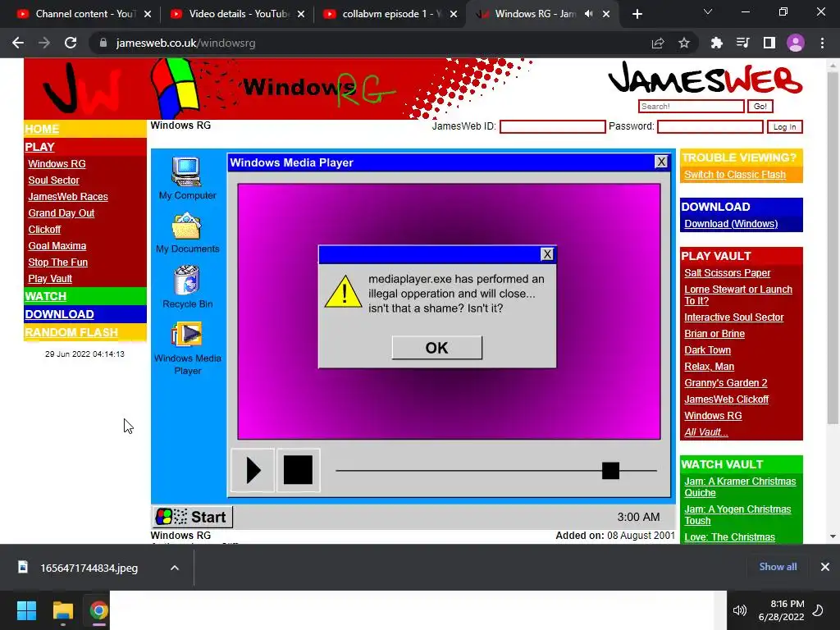The image size is (840, 630).
Task: Click the site padlock icon
Action: click(x=103, y=43)
